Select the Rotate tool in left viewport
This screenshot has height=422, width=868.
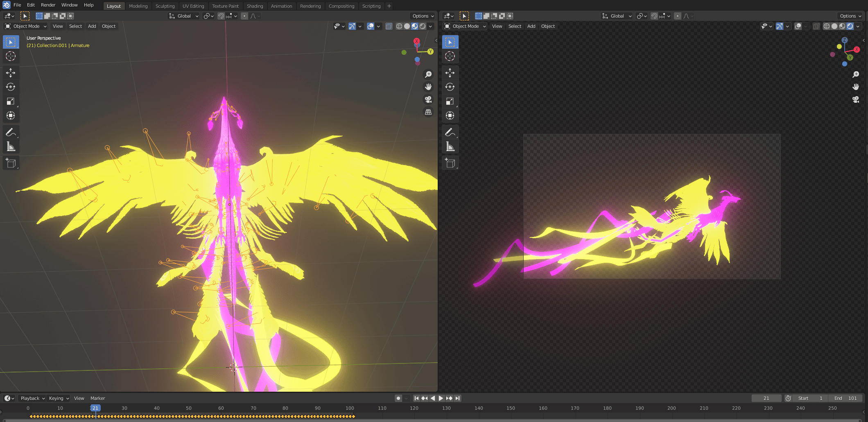[x=11, y=87]
